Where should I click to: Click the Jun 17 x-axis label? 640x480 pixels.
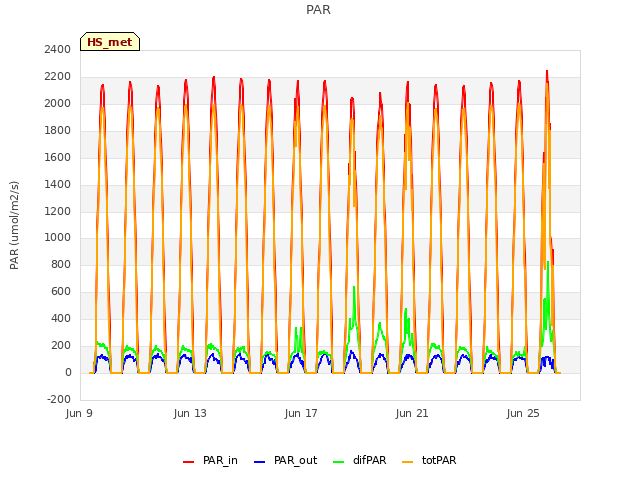pos(301,413)
